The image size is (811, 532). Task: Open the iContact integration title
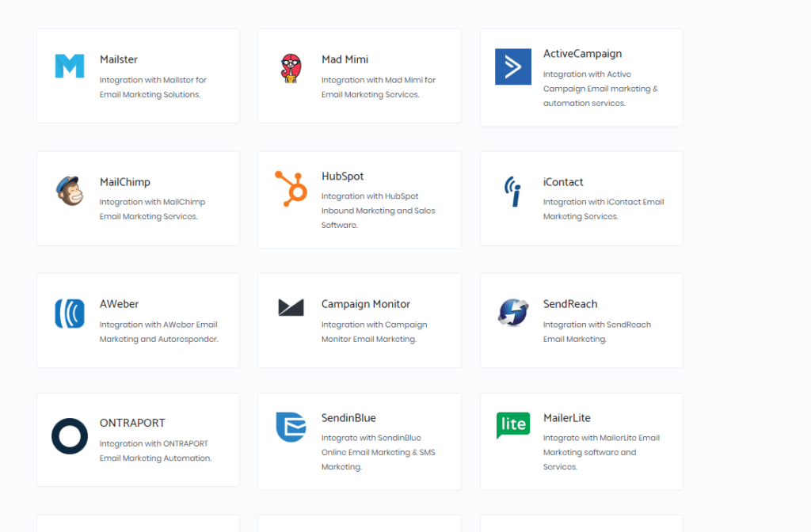point(563,182)
